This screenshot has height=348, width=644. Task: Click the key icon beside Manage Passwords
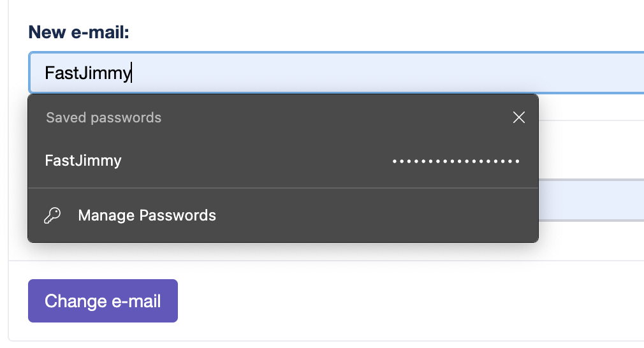(52, 215)
